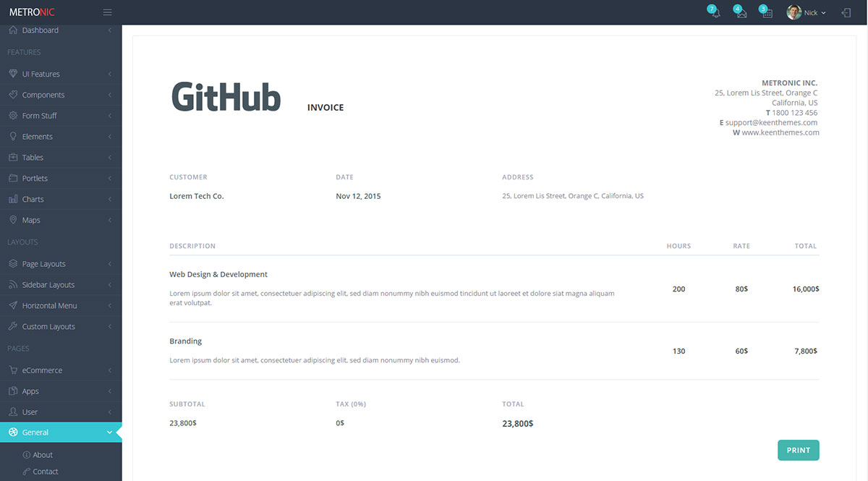
Task: Expand the Charts arrow
Action: tap(109, 199)
